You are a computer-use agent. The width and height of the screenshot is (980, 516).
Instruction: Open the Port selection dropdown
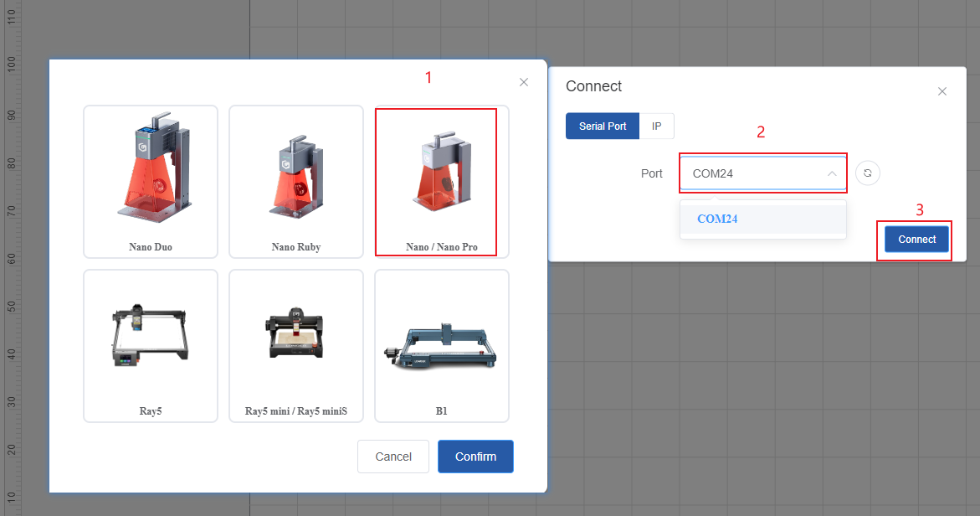762,173
